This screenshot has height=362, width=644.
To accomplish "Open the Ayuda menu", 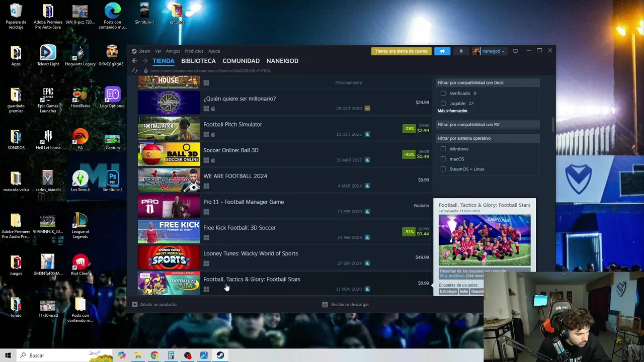I will (214, 51).
